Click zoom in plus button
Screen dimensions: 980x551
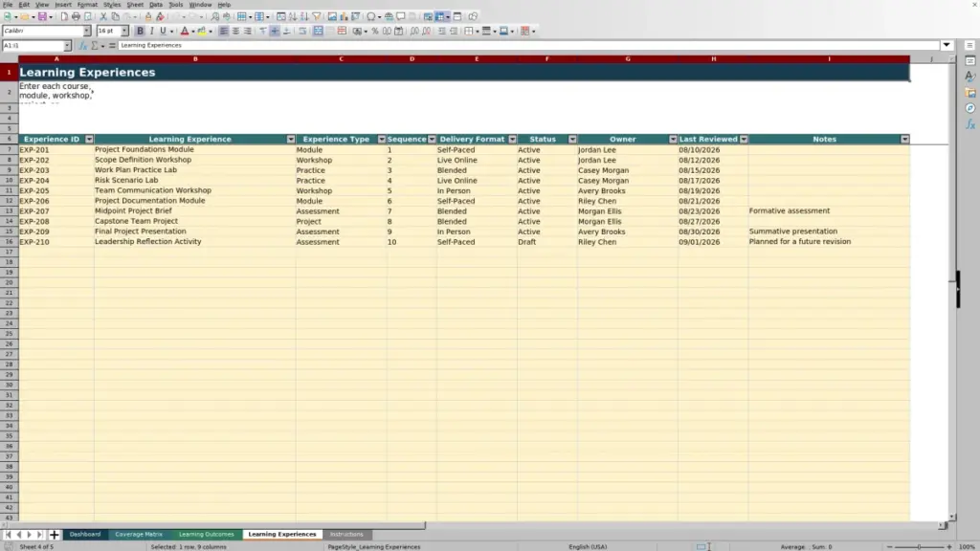pos(949,547)
